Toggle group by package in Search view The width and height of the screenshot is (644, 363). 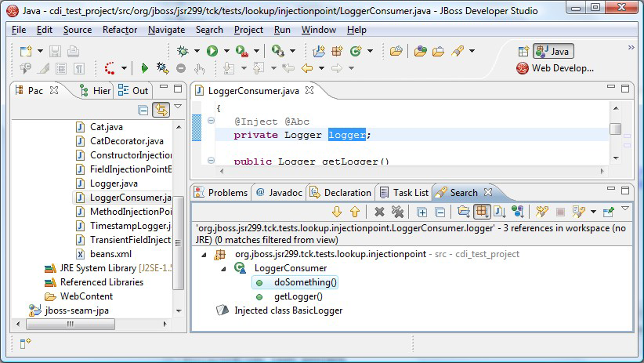(482, 212)
